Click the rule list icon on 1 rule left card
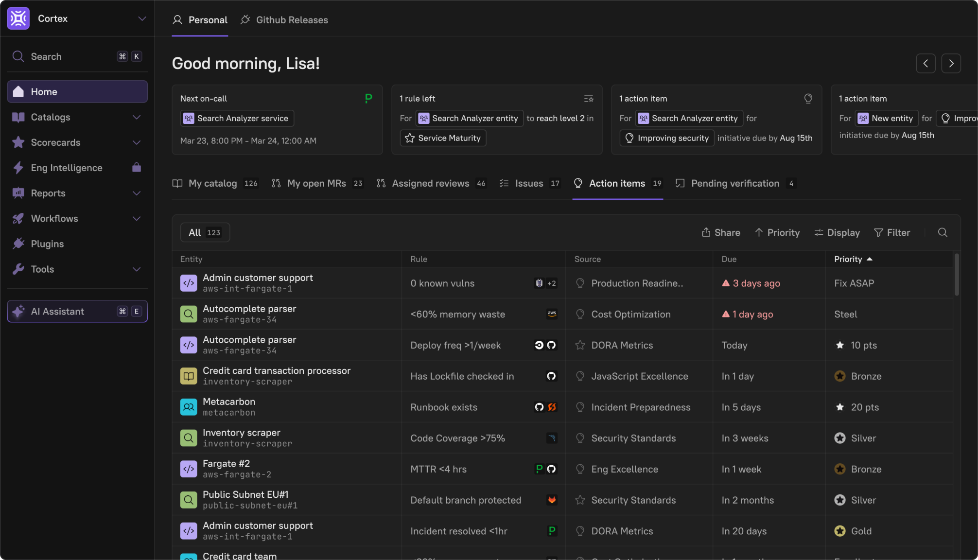Image resolution: width=978 pixels, height=560 pixels. point(589,99)
